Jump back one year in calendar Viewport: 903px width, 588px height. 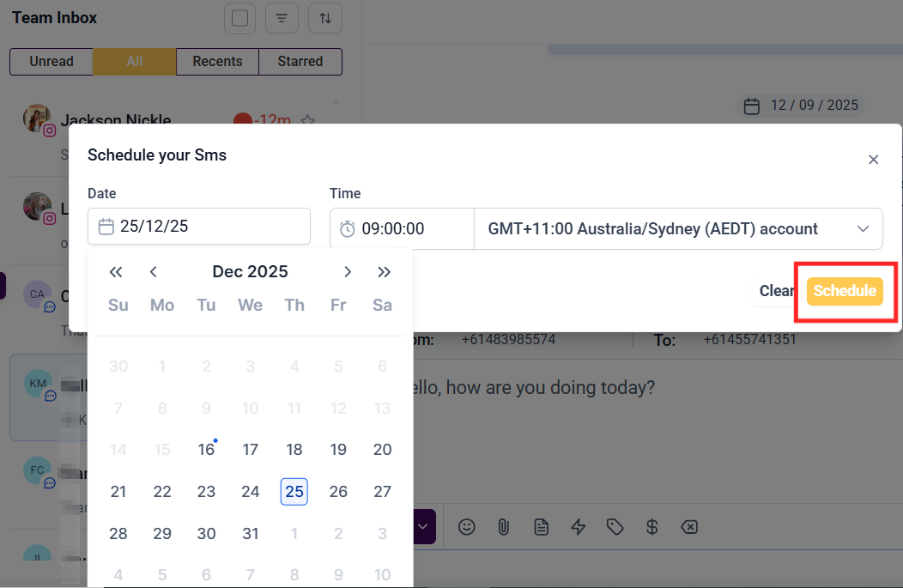[x=116, y=272]
